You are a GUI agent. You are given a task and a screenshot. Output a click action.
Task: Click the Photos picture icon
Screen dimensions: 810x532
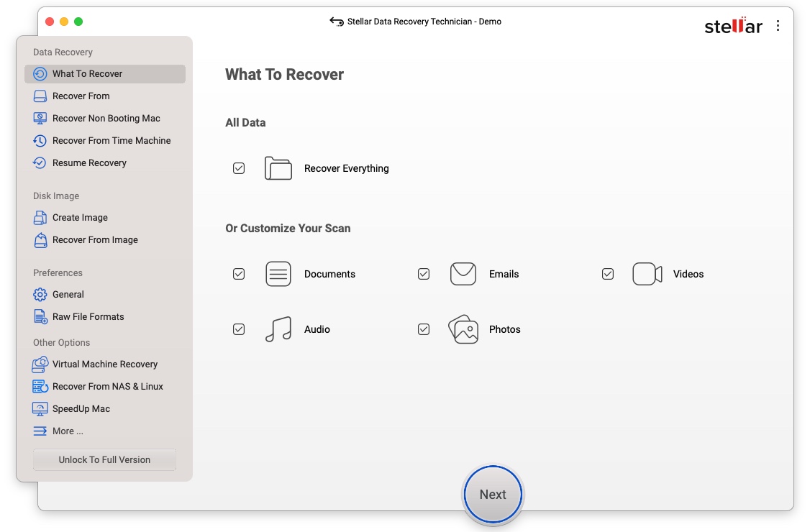coord(463,329)
